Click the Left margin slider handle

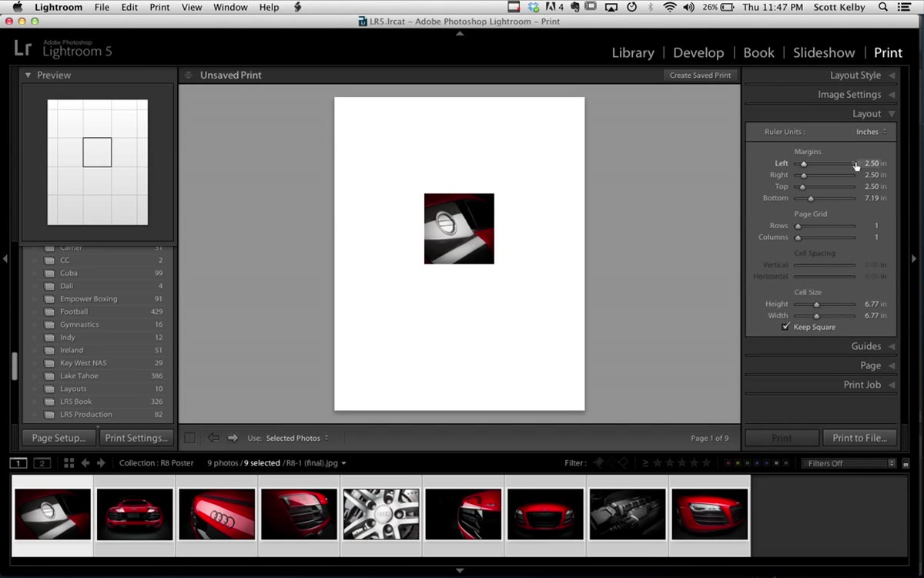point(804,163)
